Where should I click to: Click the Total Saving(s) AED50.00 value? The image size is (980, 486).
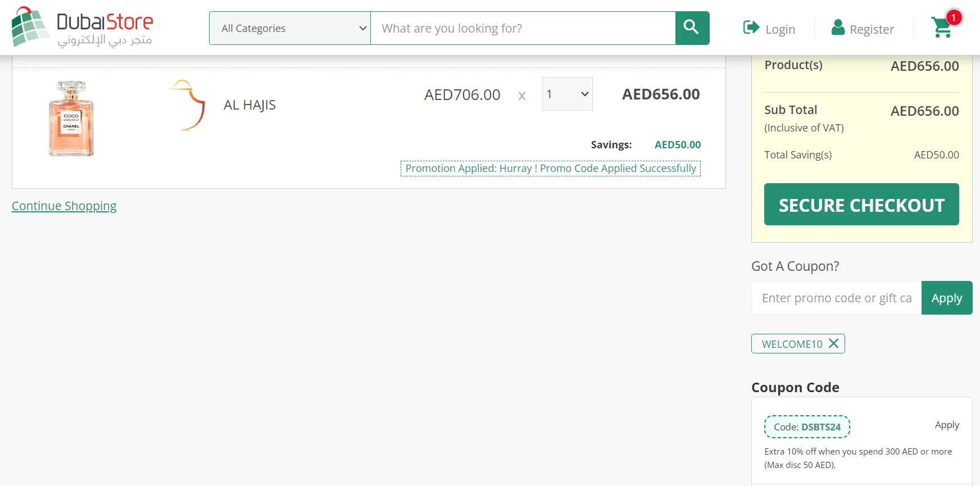[x=936, y=155]
